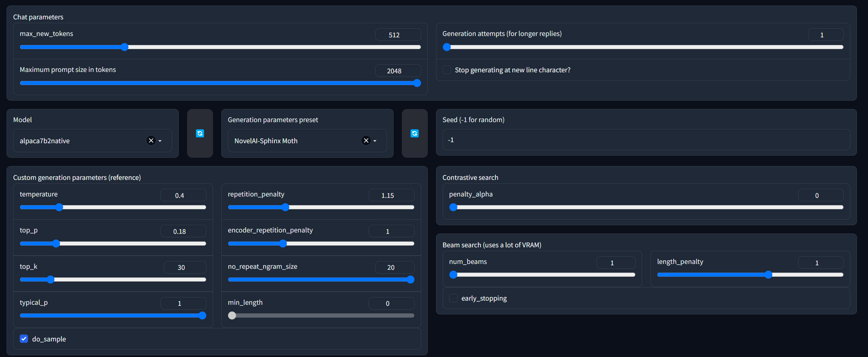The width and height of the screenshot is (868, 357).
Task: Refresh the generation parameters preset list
Action: click(x=414, y=133)
